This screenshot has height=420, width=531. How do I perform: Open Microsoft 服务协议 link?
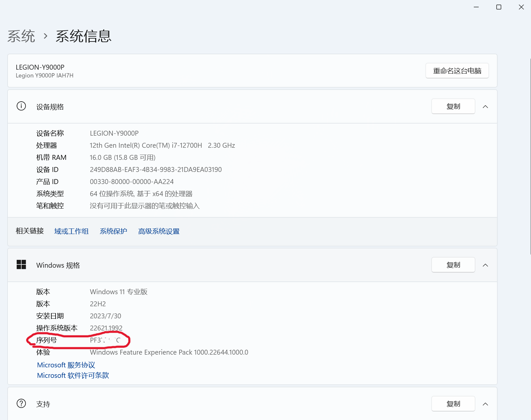point(66,365)
